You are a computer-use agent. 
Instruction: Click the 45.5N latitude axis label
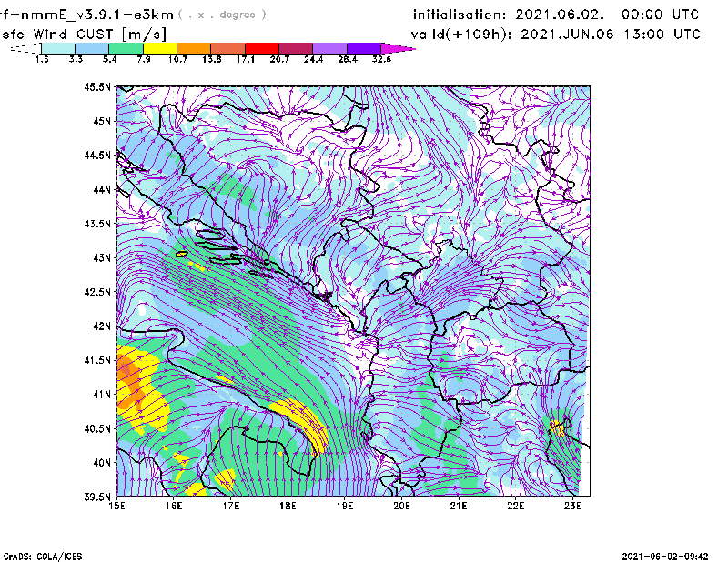(x=97, y=86)
